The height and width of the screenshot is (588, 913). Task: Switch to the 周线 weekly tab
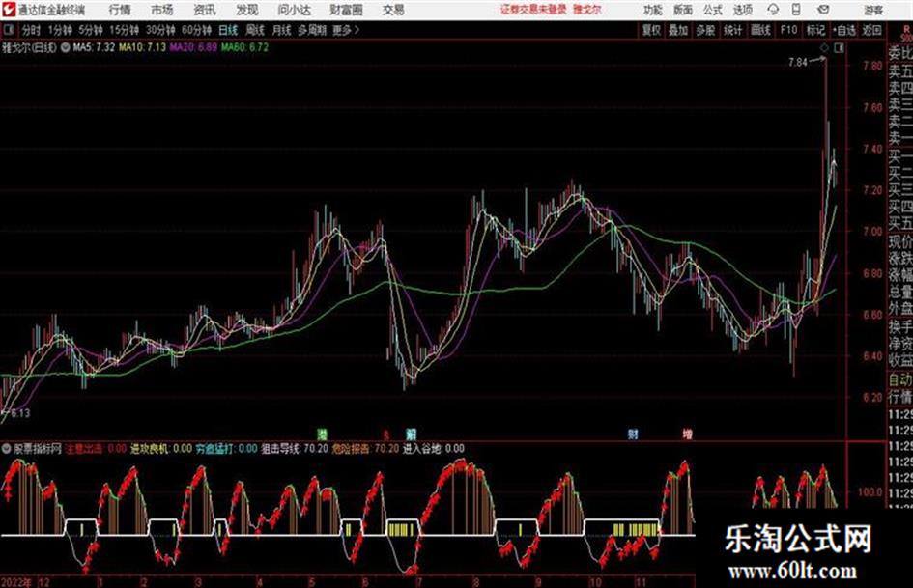[x=255, y=30]
